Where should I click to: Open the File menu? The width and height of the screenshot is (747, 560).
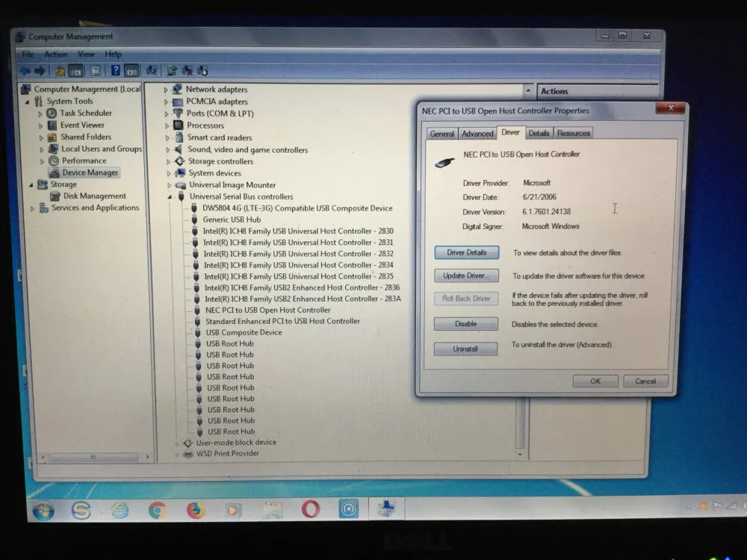pyautogui.click(x=28, y=55)
